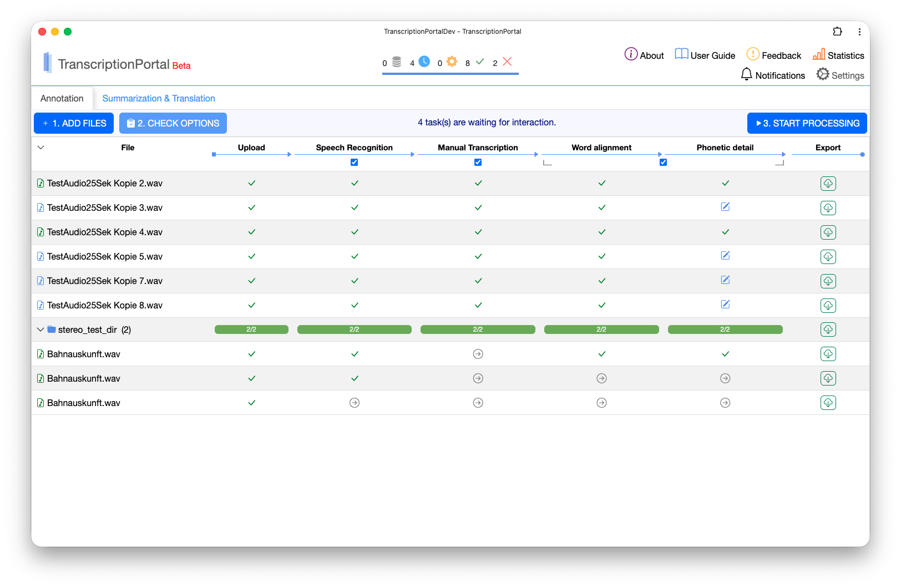The image size is (901, 588).
Task: Click the Upload checkmark for Kopie 2.wav
Action: click(x=252, y=183)
